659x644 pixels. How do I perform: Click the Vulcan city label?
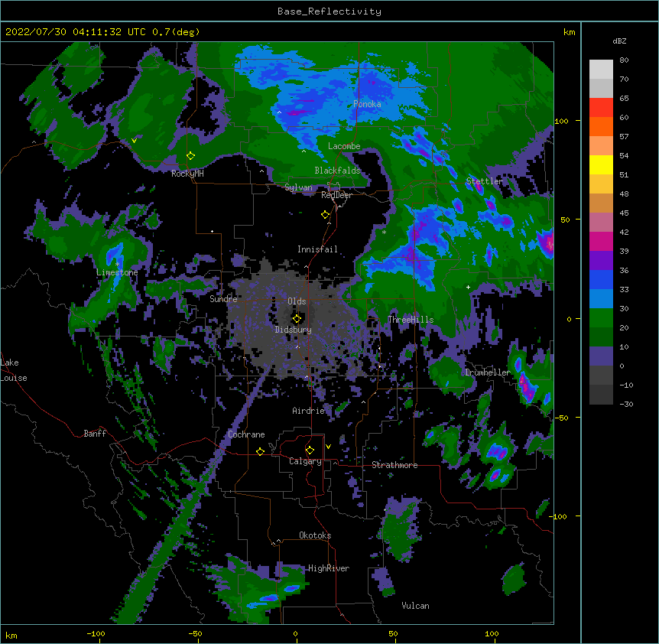tap(415, 606)
